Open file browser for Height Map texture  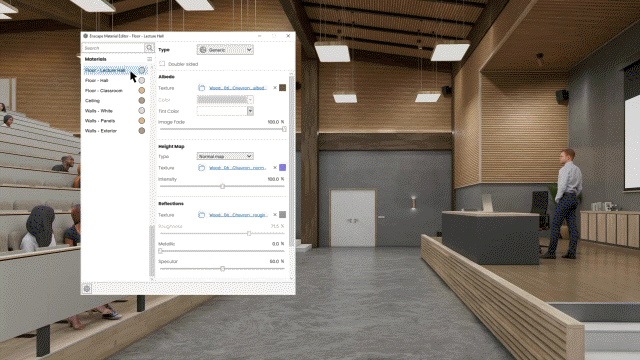(x=202, y=168)
